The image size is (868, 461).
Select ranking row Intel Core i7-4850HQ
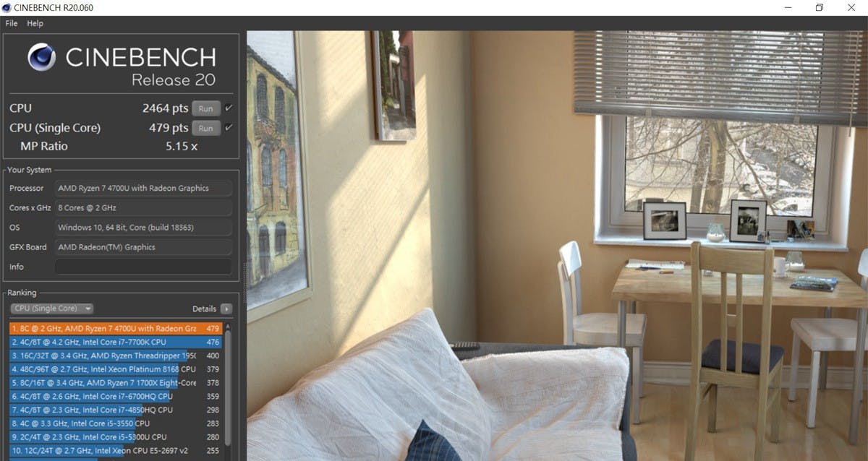(116, 410)
